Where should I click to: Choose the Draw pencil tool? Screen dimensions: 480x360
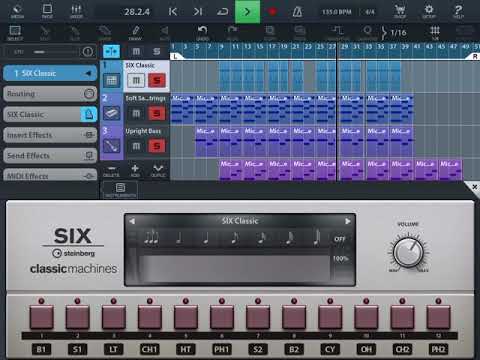135,33
